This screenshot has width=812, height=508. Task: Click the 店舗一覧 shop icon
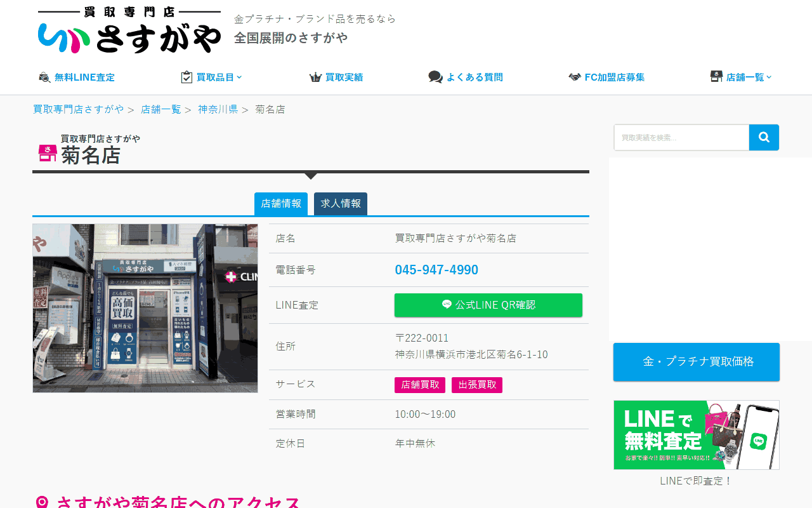[716, 77]
